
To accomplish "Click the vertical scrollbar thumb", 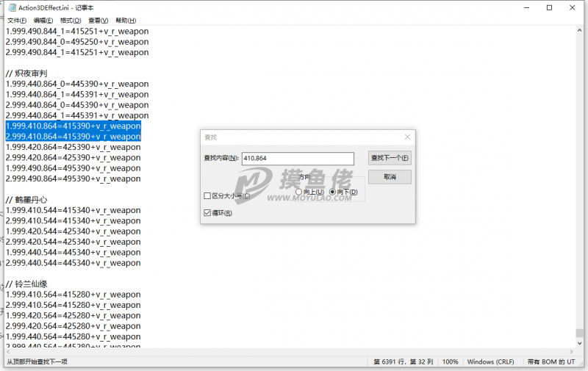I will (581, 332).
